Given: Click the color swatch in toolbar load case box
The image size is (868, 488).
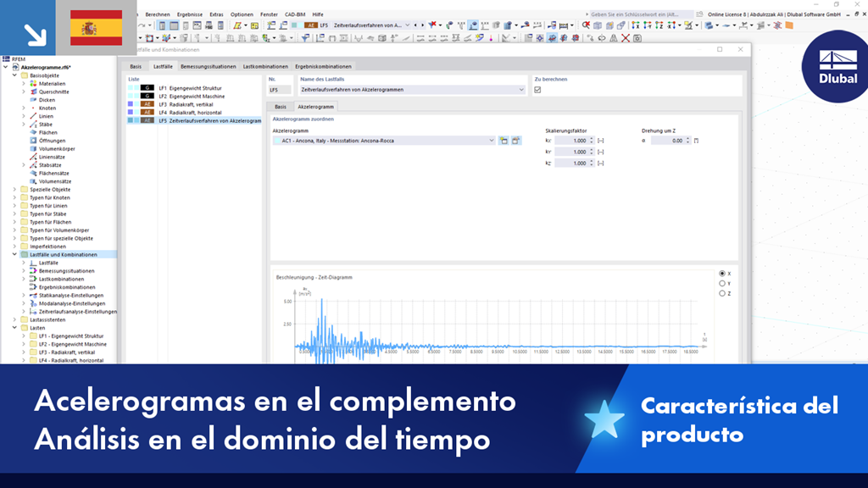Looking at the screenshot, I should pyautogui.click(x=294, y=25).
